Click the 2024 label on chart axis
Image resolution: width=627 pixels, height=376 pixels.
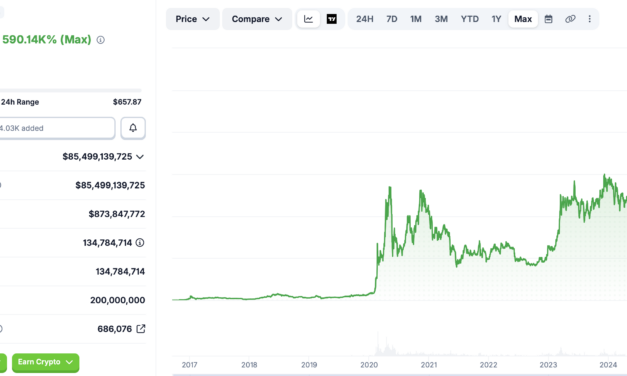608,365
